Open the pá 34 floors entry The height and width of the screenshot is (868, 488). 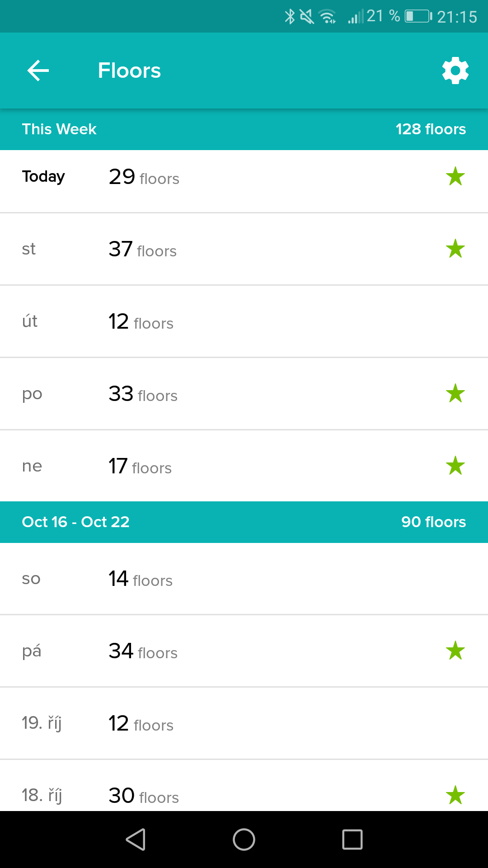click(x=244, y=651)
